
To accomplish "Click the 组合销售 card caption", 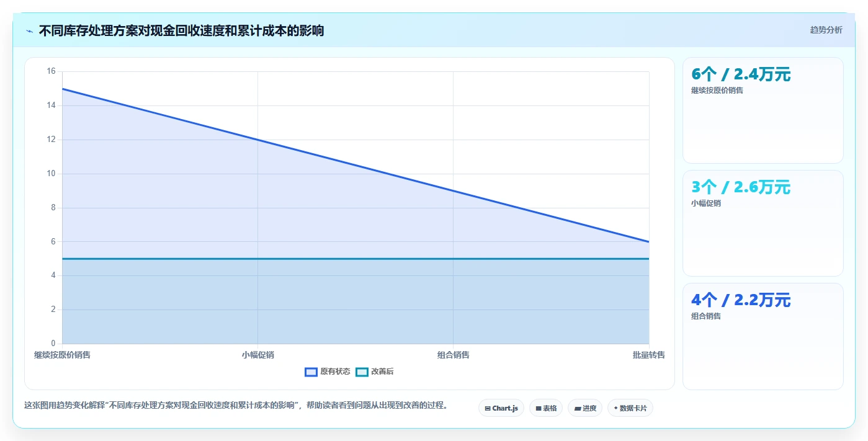I will 706,316.
